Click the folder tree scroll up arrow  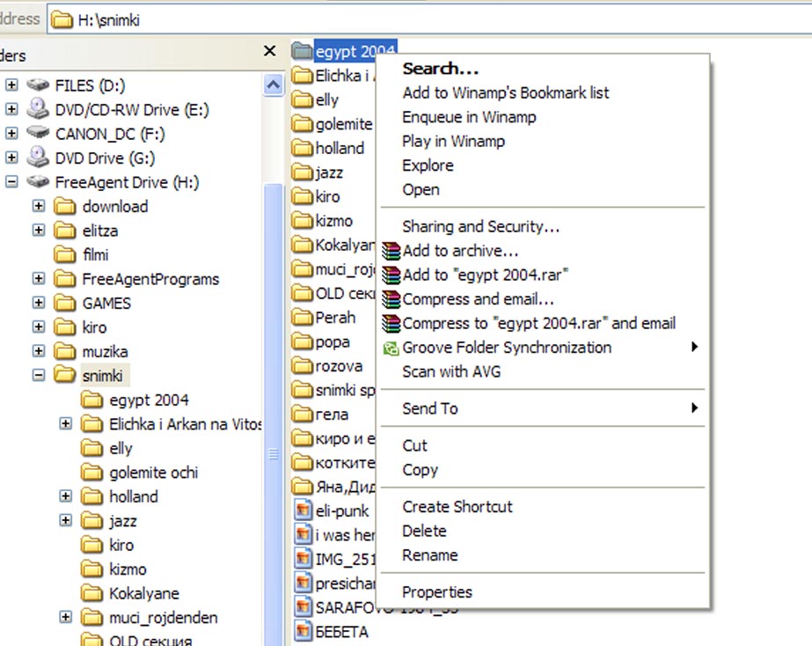pyautogui.click(x=273, y=85)
